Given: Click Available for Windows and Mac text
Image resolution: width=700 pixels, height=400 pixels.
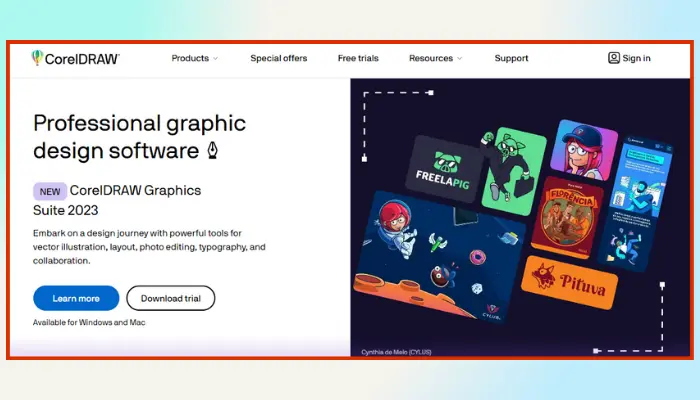Looking at the screenshot, I should [x=89, y=322].
